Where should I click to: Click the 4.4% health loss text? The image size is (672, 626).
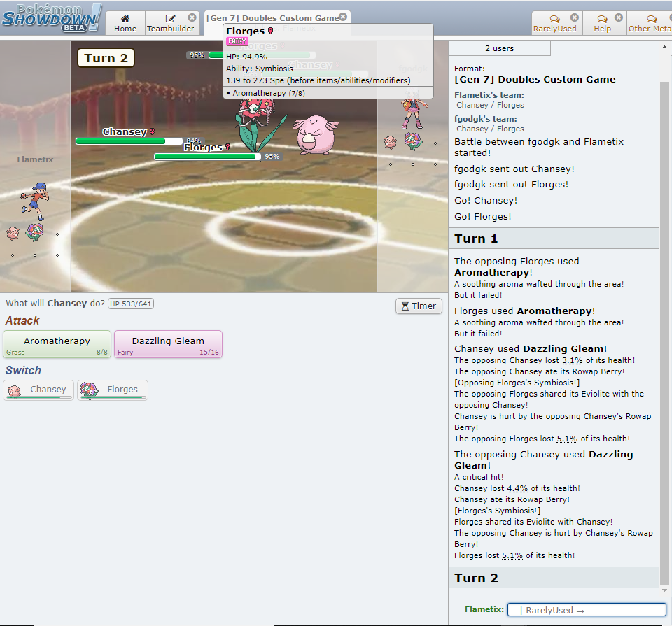click(x=517, y=488)
